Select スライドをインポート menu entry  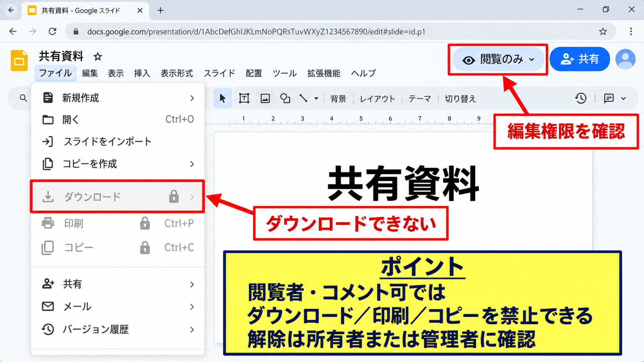(x=118, y=142)
